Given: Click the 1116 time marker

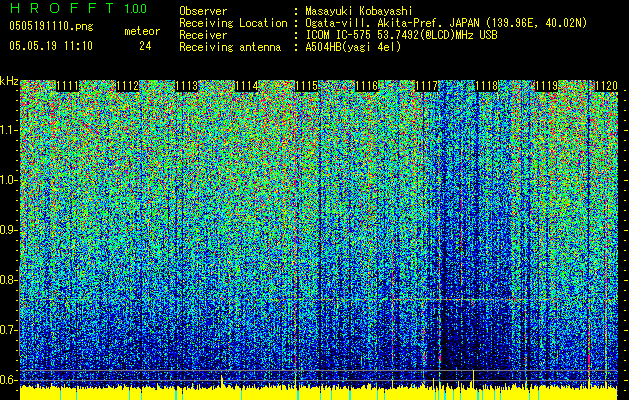Looking at the screenshot, I should click(367, 86).
